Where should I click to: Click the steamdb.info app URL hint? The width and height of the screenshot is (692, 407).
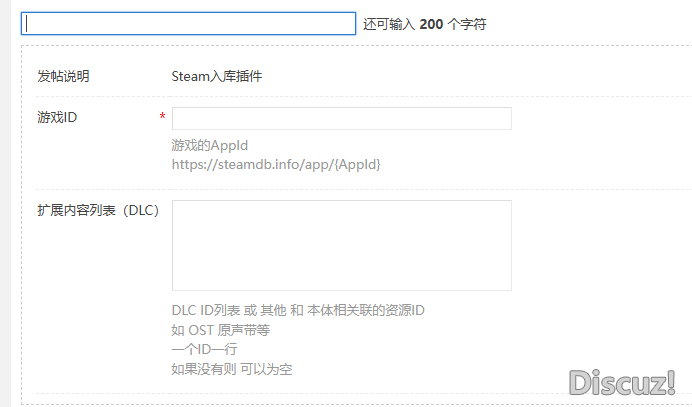(275, 163)
